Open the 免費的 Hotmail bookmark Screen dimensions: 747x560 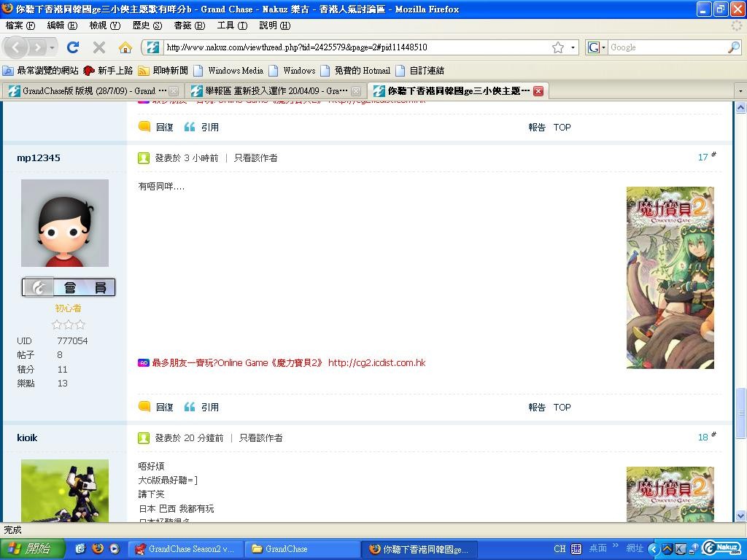[x=355, y=71]
